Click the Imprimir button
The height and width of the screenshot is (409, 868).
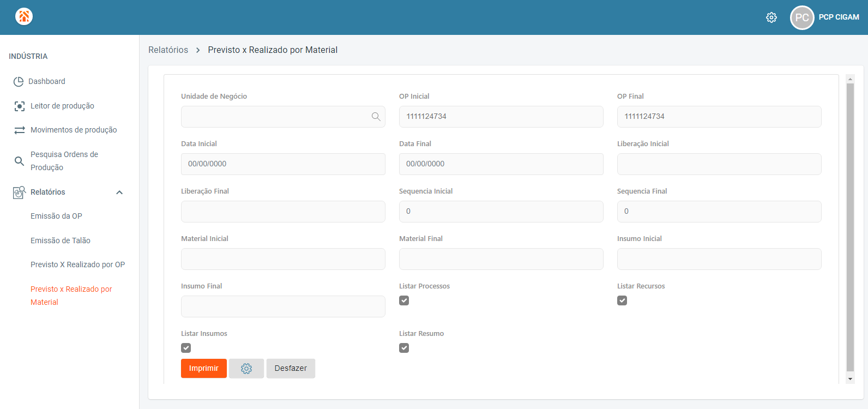click(x=204, y=369)
